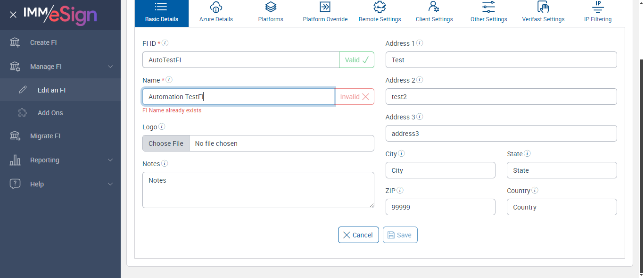Click the Platforms layers icon
The width and height of the screenshot is (644, 278).
[271, 7]
